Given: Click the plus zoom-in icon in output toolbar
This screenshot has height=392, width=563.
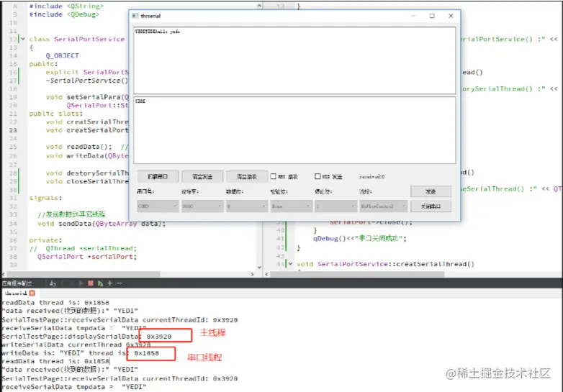Looking at the screenshot, I should point(110,283).
